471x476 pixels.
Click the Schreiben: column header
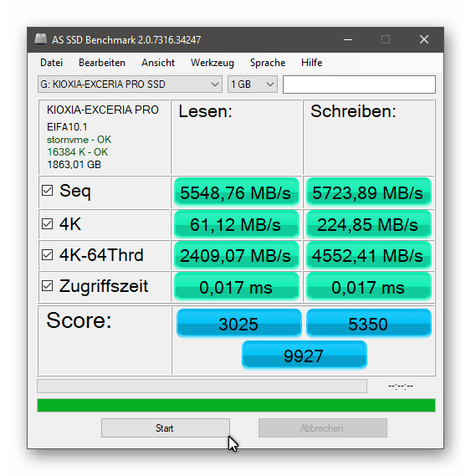(x=353, y=111)
